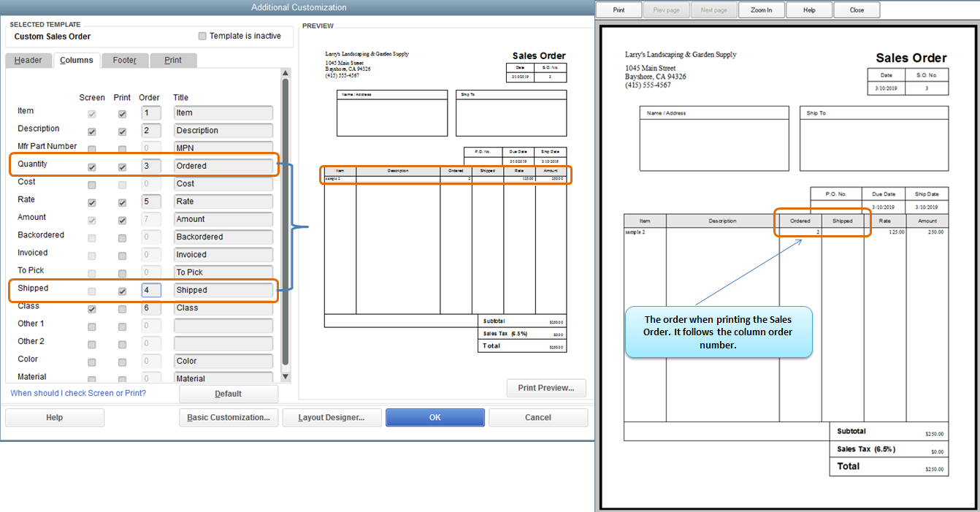Click 'When should I check Screen or Print?'
Screen dimensions: 980x512
click(78, 393)
